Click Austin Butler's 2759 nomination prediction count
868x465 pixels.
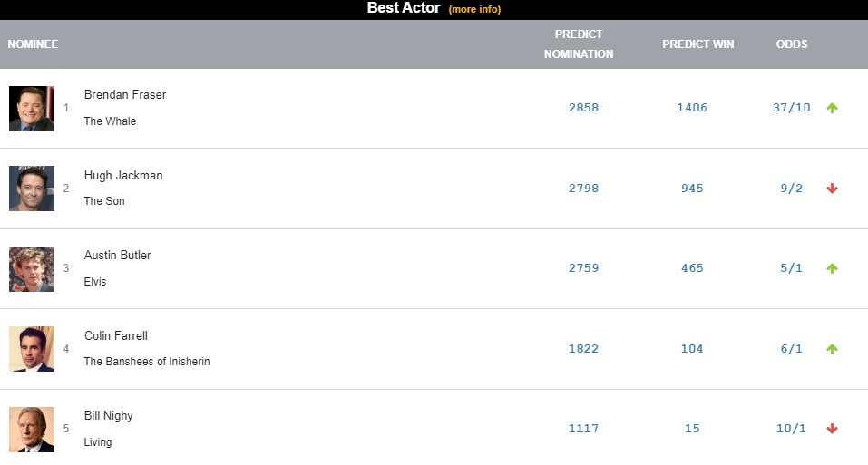point(583,268)
